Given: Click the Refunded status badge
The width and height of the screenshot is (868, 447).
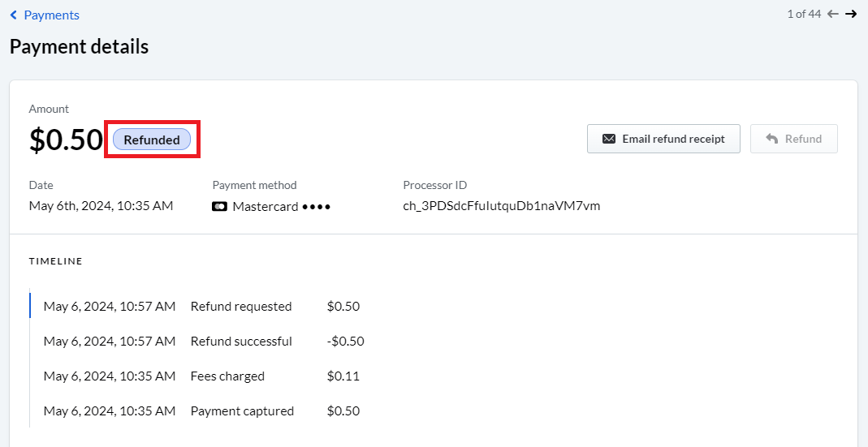Looking at the screenshot, I should pyautogui.click(x=152, y=140).
